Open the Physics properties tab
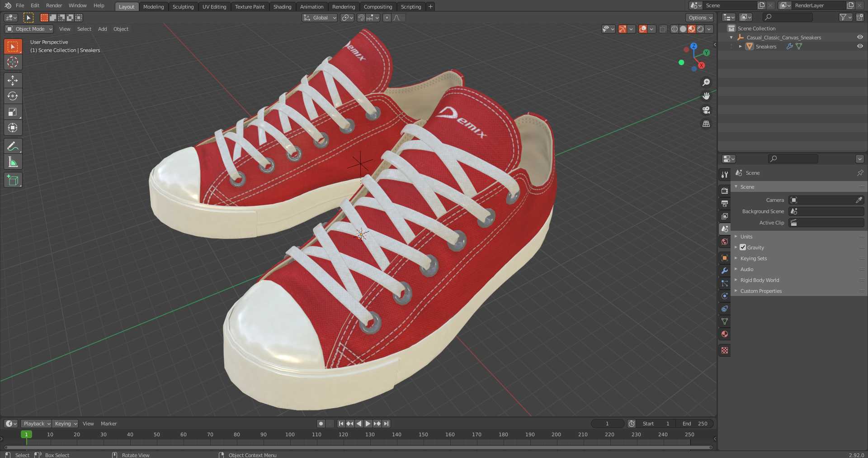 pyautogui.click(x=725, y=296)
